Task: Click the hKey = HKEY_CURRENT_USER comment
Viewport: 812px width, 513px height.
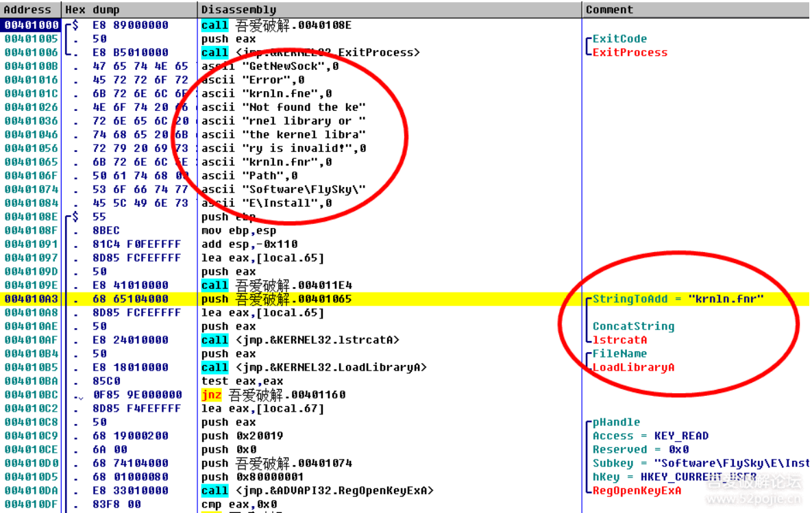Action: (674, 477)
